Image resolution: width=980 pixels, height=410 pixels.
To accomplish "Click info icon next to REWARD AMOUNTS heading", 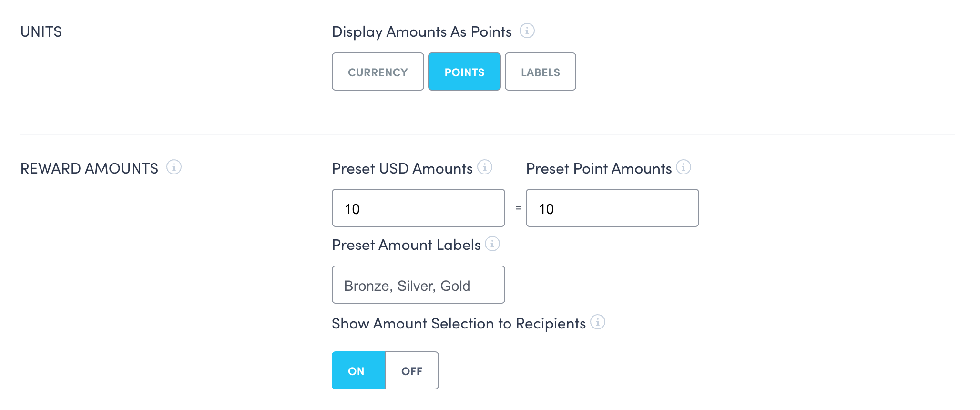I will click(174, 167).
